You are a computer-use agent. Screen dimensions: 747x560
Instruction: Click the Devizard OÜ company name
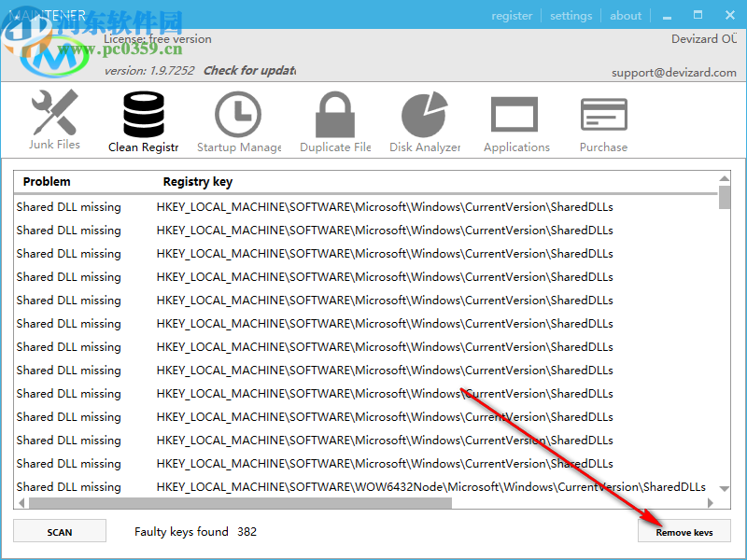point(704,38)
